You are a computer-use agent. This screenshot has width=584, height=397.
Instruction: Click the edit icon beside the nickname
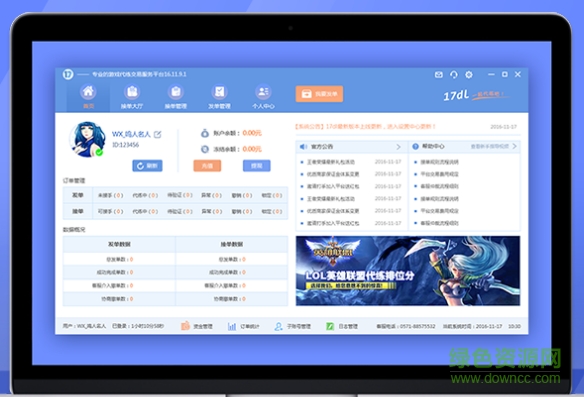click(158, 134)
